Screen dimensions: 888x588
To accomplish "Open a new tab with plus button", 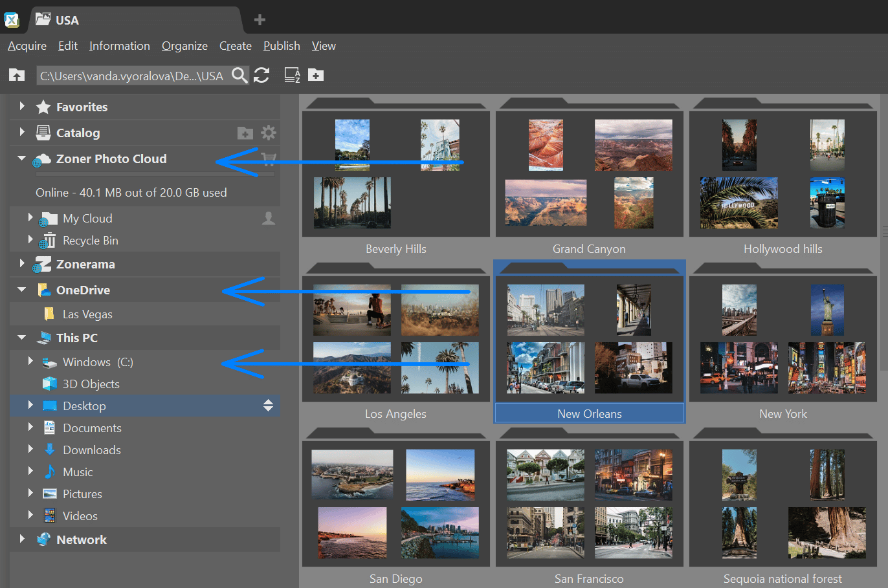I will click(x=260, y=20).
